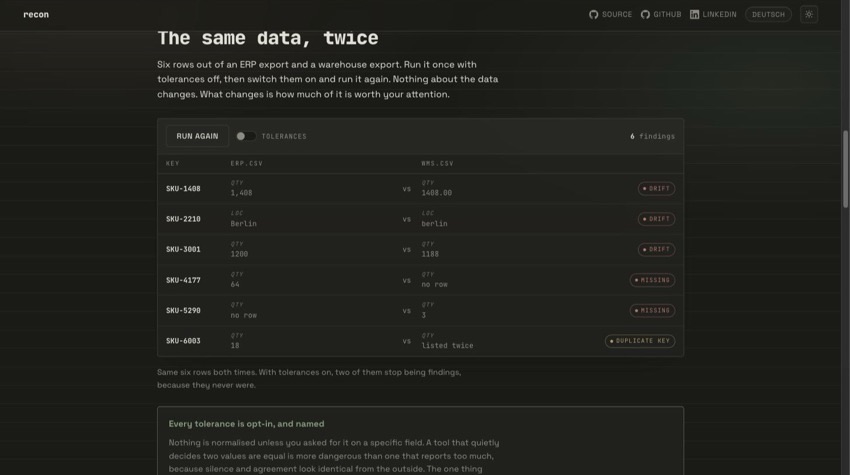This screenshot has height=475, width=850.
Task: Click the octocat icon beside GitHub
Action: tap(645, 15)
